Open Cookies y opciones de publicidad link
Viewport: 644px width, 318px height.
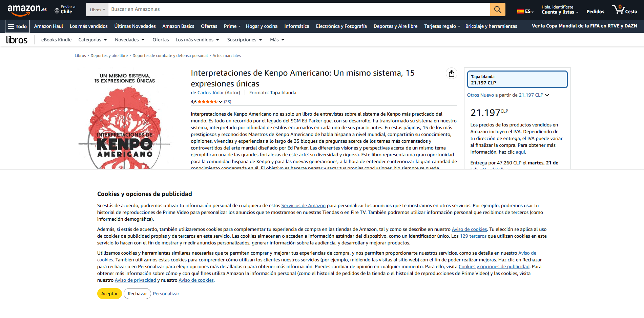coord(494,266)
